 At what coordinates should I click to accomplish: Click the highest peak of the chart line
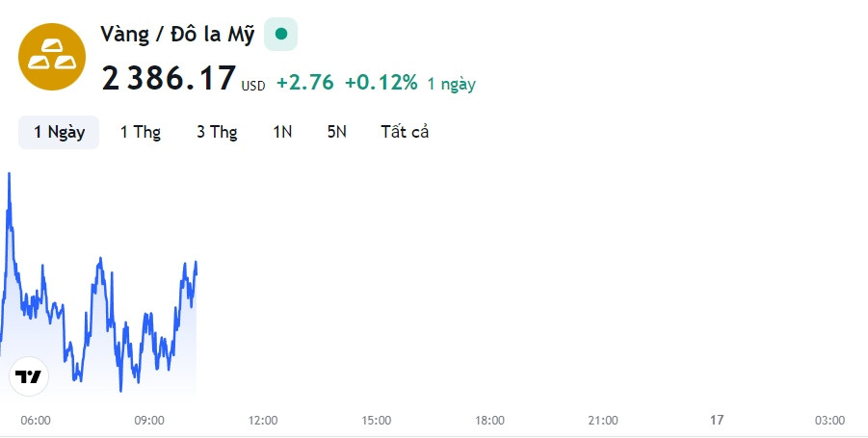coord(9,175)
